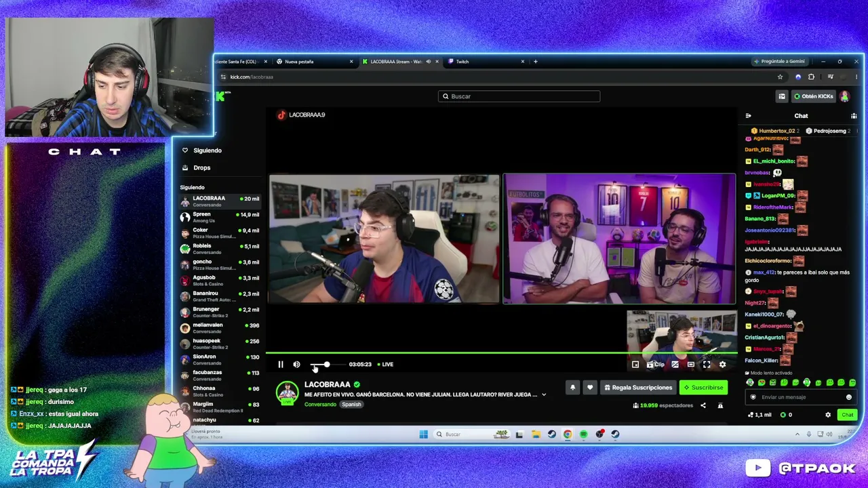
Task: Follow LACOBRAAA using the heart button
Action: (590, 388)
